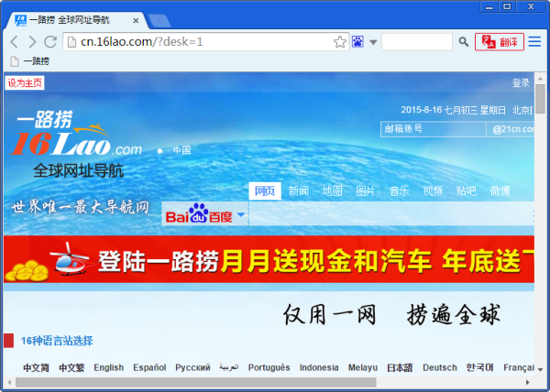Select the 贴吧 search tab
This screenshot has height=392, width=550.
coord(467,191)
